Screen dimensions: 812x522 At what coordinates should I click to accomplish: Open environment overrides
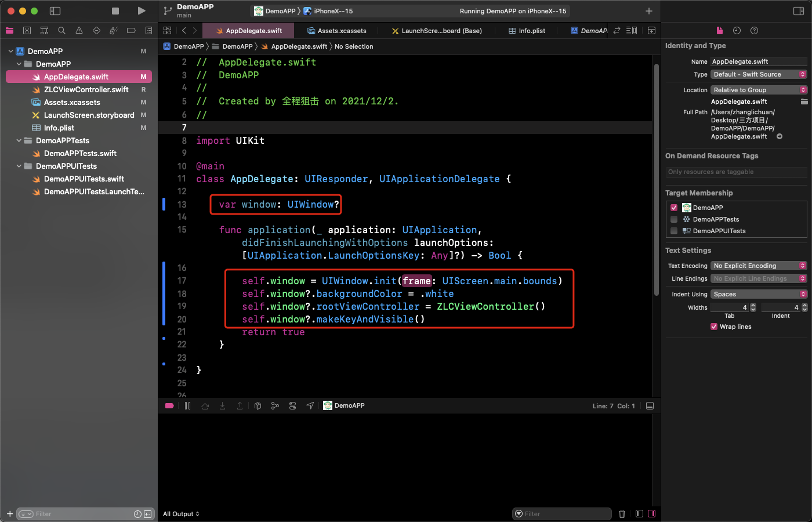(292, 405)
